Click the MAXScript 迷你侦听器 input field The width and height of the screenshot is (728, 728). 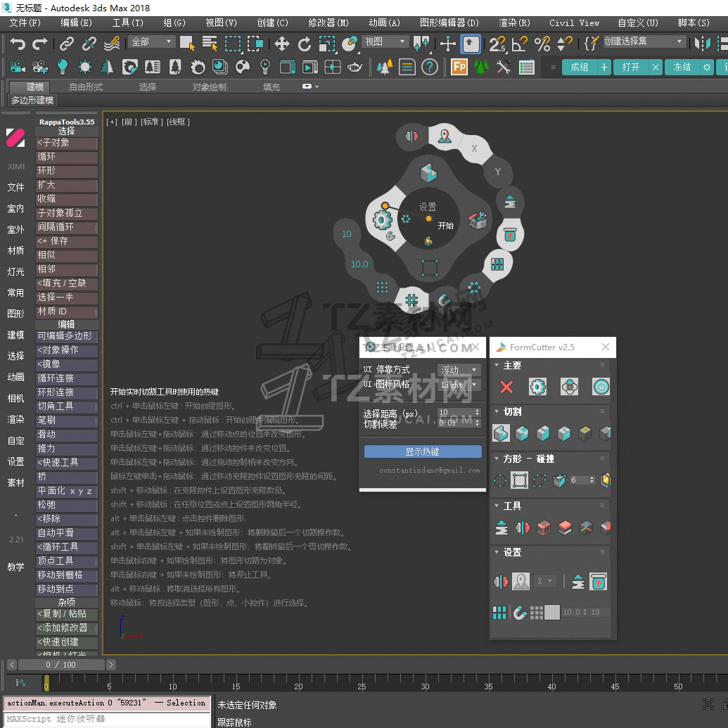[x=107, y=719]
